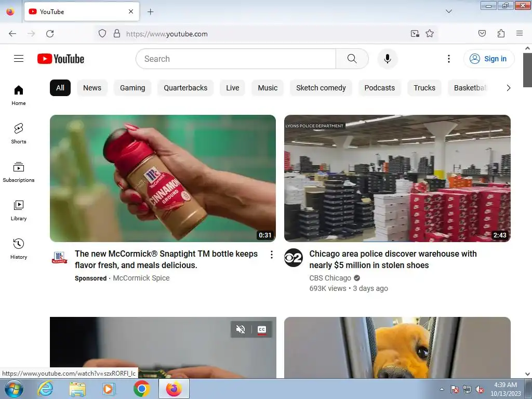Toggle closed captions on preview video
The height and width of the screenshot is (399, 532).
pos(262,329)
